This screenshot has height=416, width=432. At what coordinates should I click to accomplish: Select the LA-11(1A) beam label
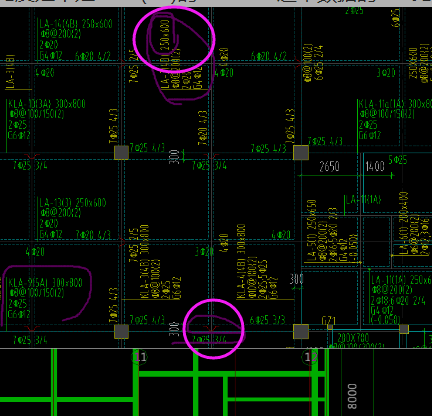pyautogui.click(x=401, y=280)
